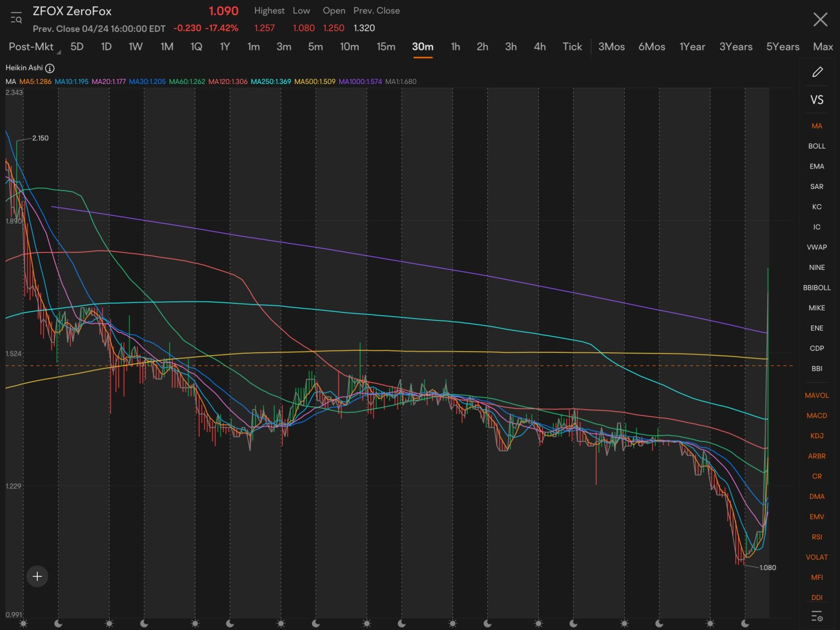Enable the IC indicator
Screen dimensions: 840x630
(817, 227)
